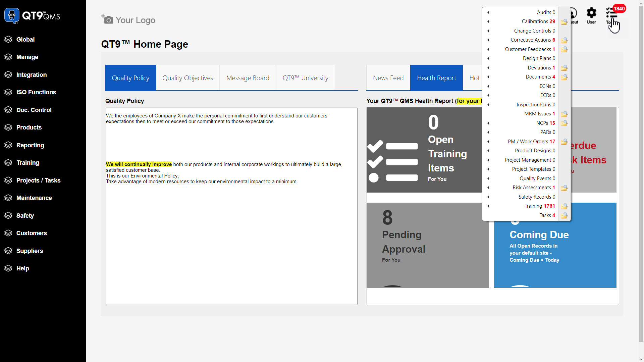The image size is (644, 362).
Task: Expand the arrow beside ECRs
Action: point(488,95)
